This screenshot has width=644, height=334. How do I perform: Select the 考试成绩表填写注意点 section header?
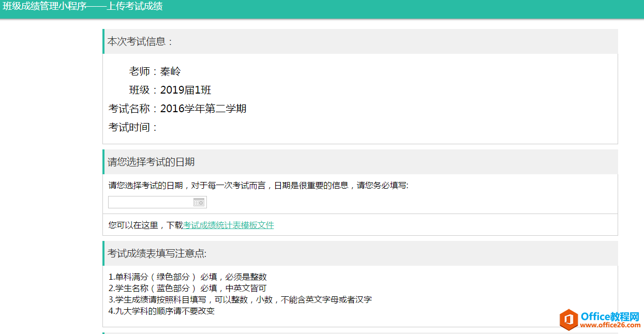[157, 254]
